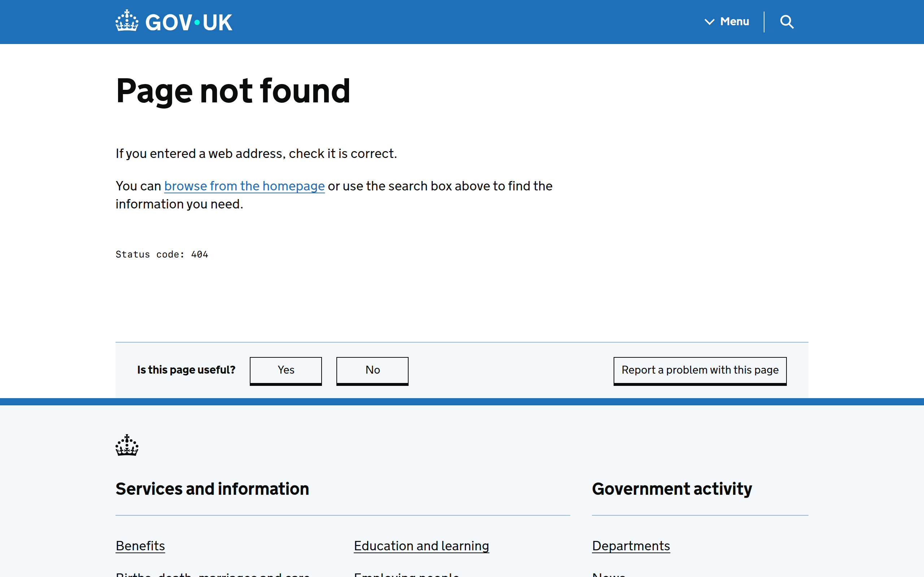
Task: Click the Services and information heading
Action: pyautogui.click(x=212, y=489)
